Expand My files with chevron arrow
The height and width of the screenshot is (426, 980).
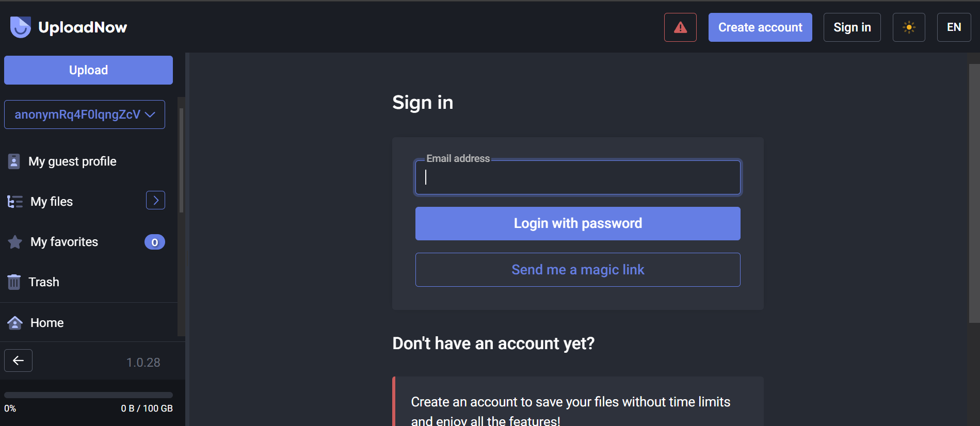click(x=155, y=201)
